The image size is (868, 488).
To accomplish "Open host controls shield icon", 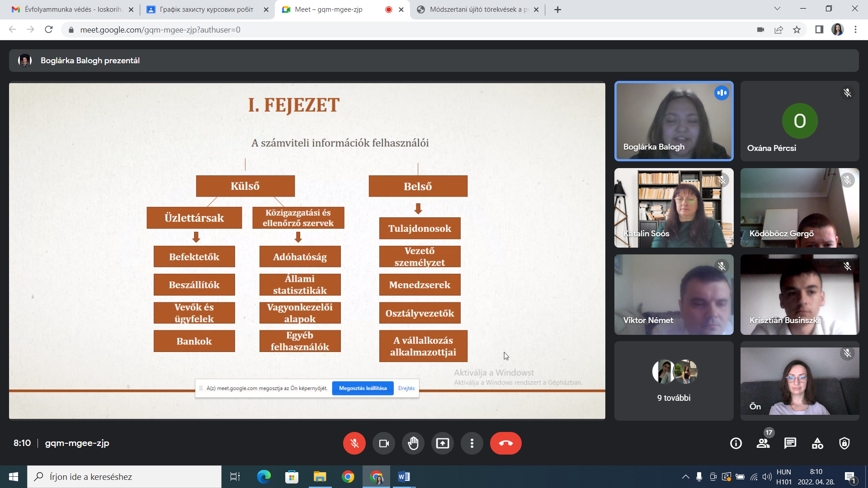I will coord(844,443).
